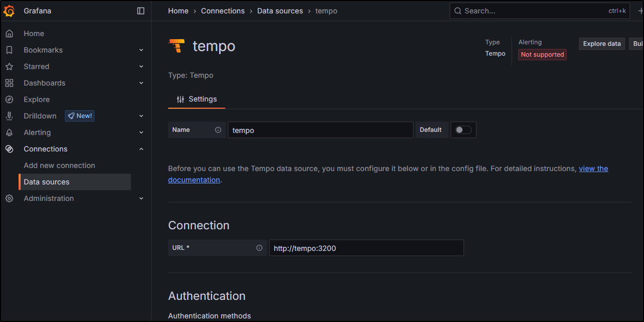Expand the Drilldown section chevron
Screen dimensions: 644x322
(141, 116)
